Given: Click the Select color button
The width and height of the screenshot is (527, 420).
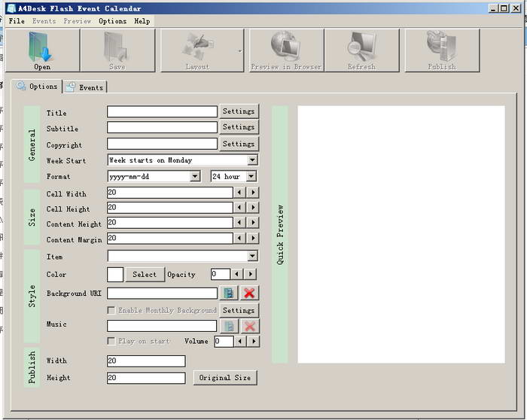Looking at the screenshot, I should (x=145, y=275).
